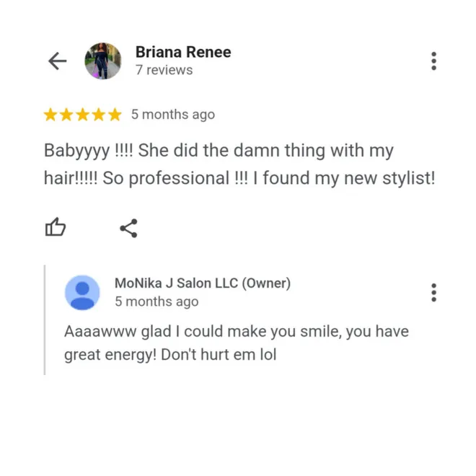Click the MoNika J Salon LLC (Owner) name

[x=203, y=283]
